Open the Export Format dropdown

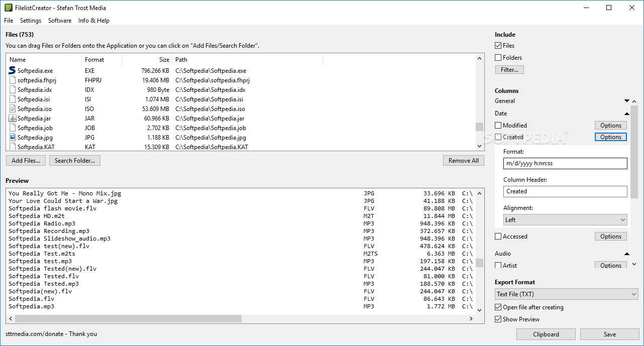[x=566, y=294]
